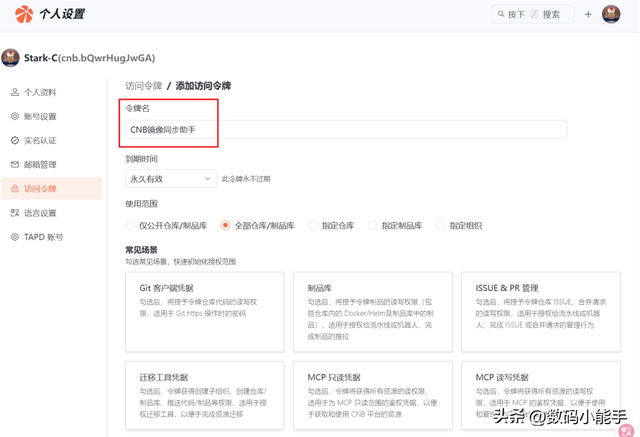This screenshot has width=640, height=437.
Task: Choose the 迁移工具凭据 scenario card
Action: [204, 395]
